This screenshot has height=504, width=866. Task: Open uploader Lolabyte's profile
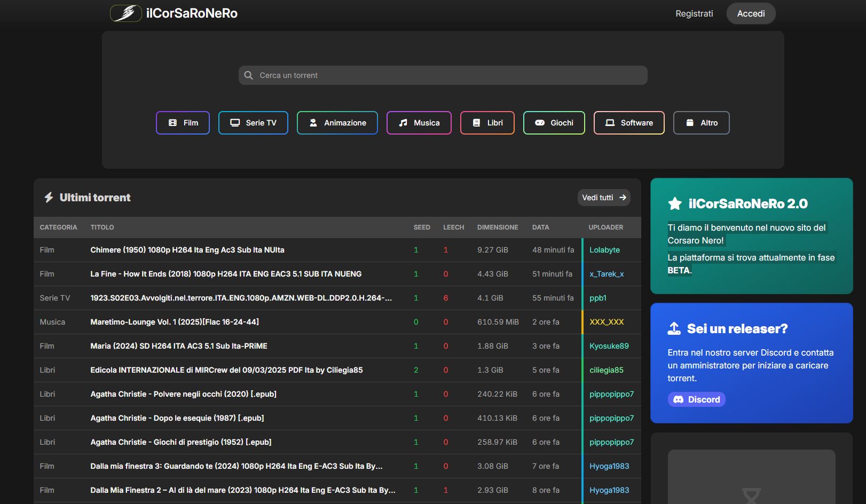point(604,250)
